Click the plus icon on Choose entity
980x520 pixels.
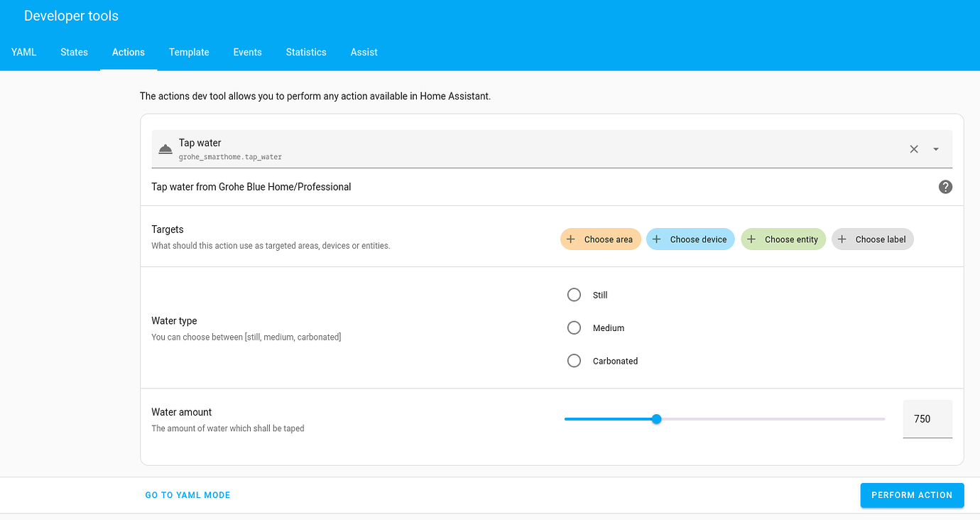tap(751, 239)
